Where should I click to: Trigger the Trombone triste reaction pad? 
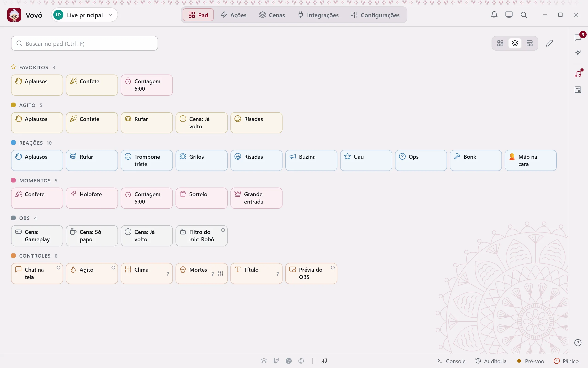coord(147,160)
